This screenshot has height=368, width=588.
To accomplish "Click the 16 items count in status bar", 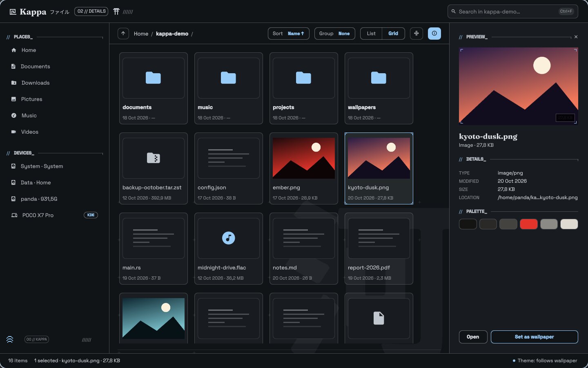I will click(x=18, y=361).
